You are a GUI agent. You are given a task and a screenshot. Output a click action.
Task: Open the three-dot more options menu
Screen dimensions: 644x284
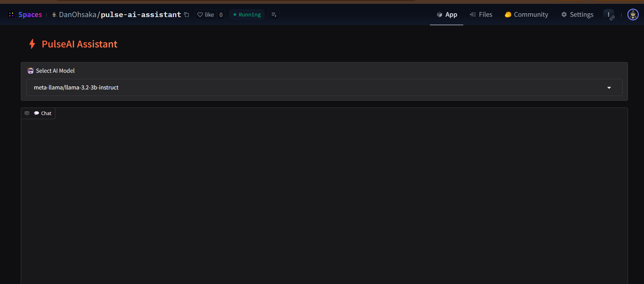(609, 14)
